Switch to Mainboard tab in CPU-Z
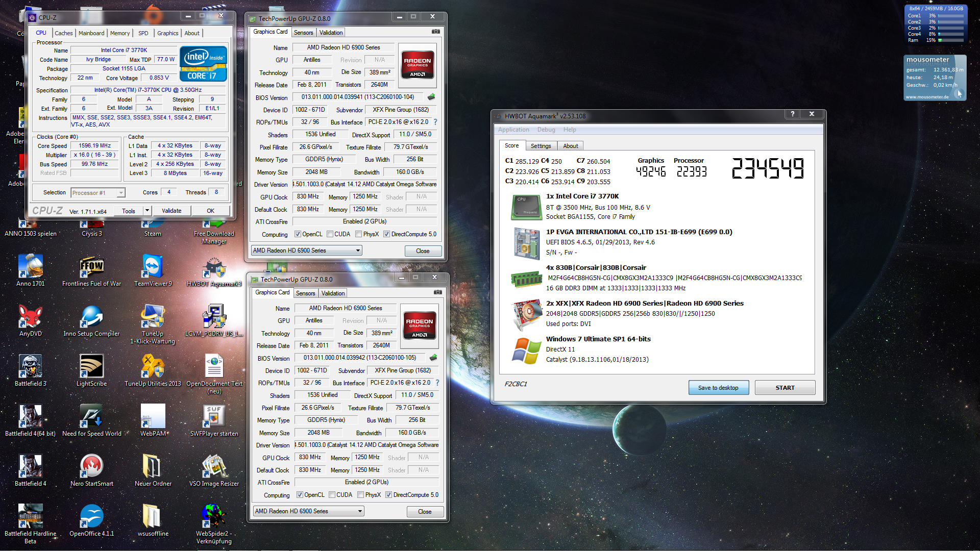 tap(91, 33)
